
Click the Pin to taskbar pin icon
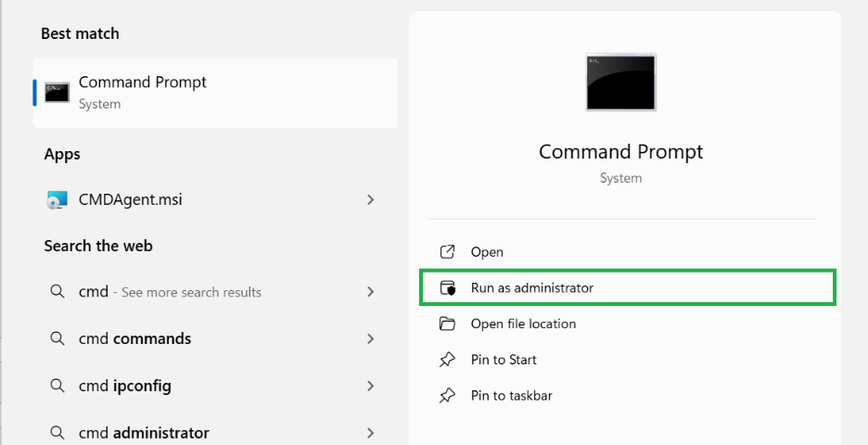coord(447,396)
